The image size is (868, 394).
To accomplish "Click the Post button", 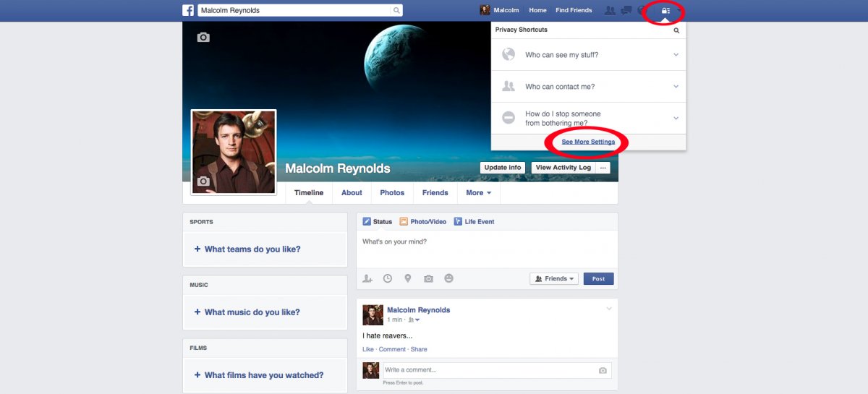I will tap(598, 278).
